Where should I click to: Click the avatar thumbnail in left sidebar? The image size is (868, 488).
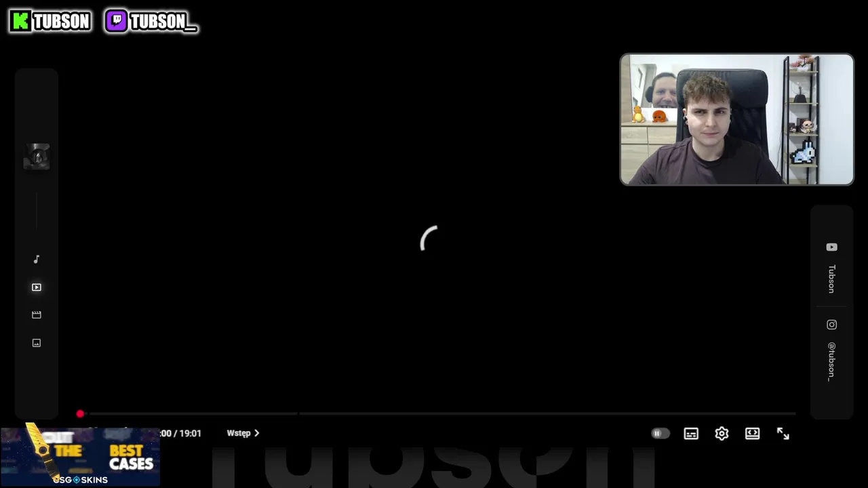point(37,157)
